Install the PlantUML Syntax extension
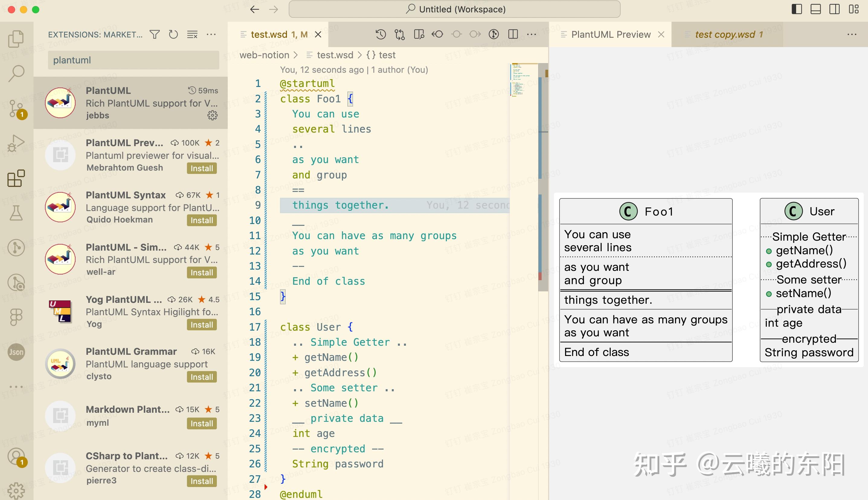 pos(202,220)
